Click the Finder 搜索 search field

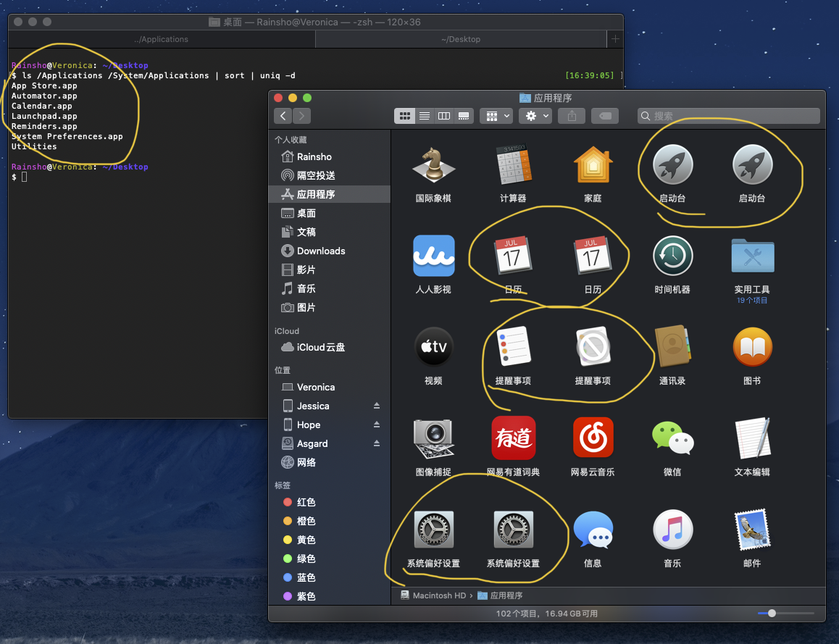[728, 116]
